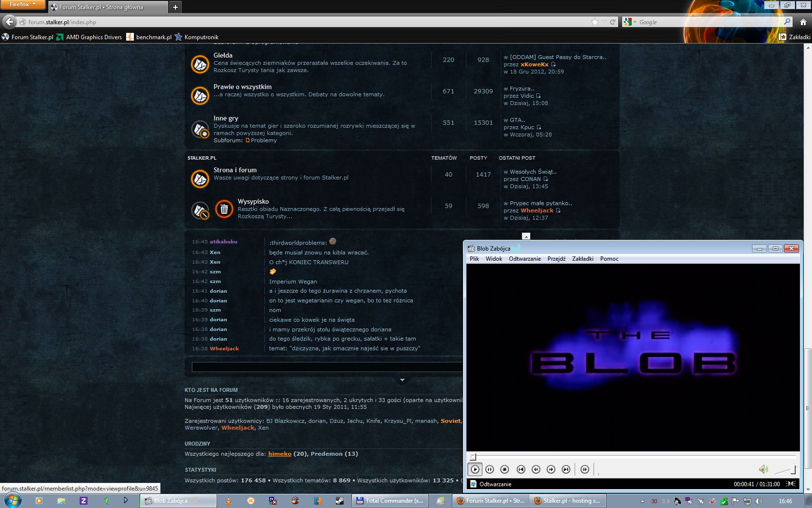
Task: Click the Giełda forum status icon
Action: pos(200,64)
